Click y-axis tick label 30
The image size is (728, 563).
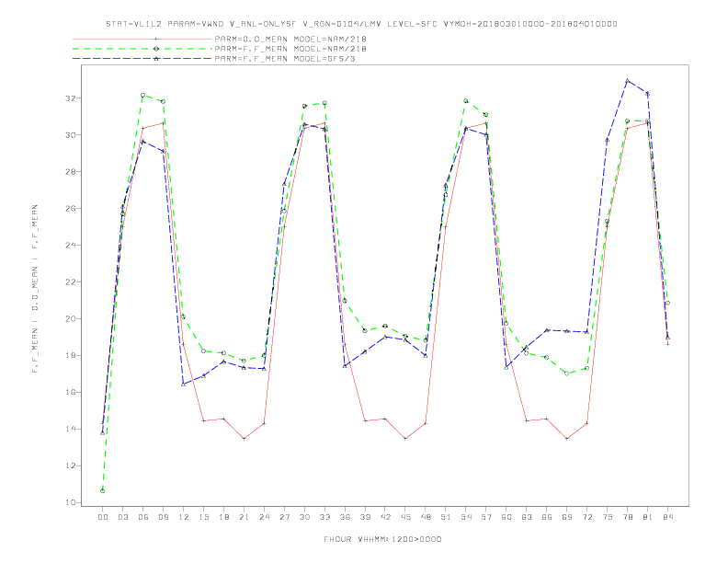coord(71,135)
